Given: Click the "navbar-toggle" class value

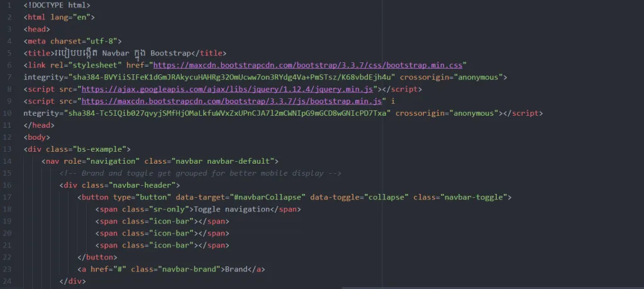Looking at the screenshot, I should [474, 197].
